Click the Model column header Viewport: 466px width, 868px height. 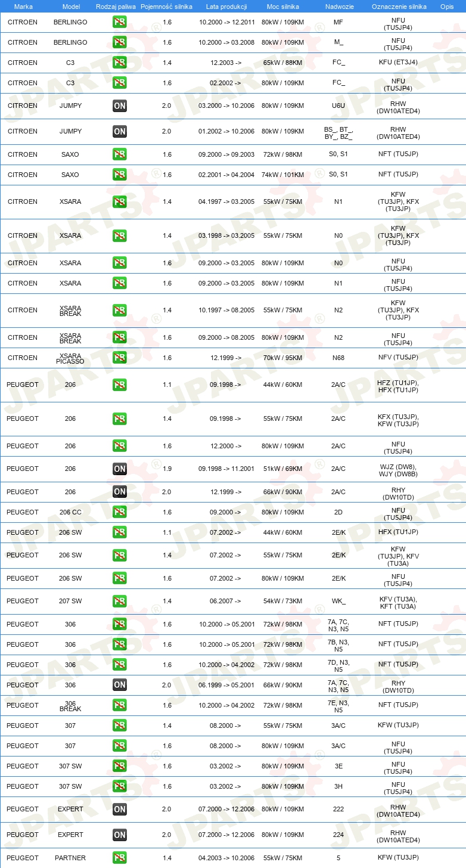(x=71, y=6)
